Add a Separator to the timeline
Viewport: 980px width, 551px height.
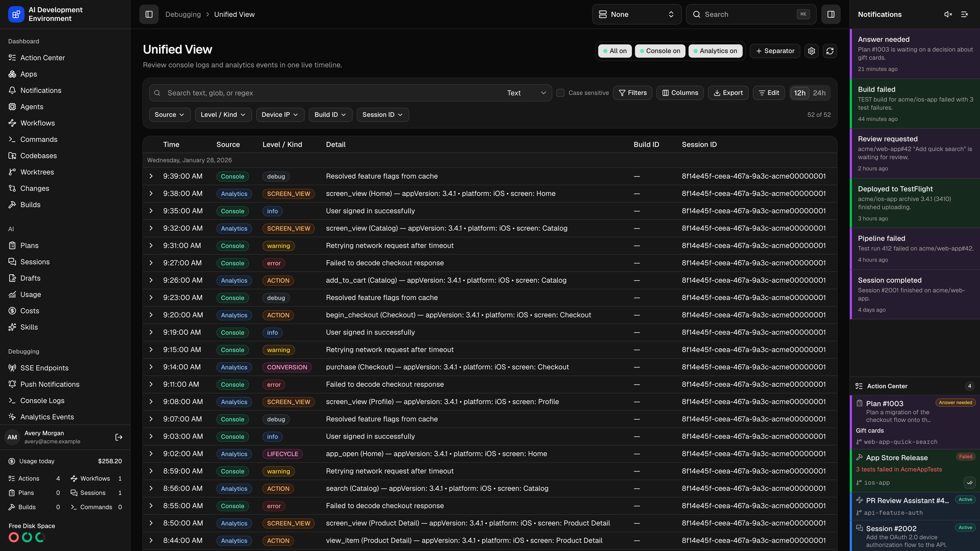click(775, 51)
